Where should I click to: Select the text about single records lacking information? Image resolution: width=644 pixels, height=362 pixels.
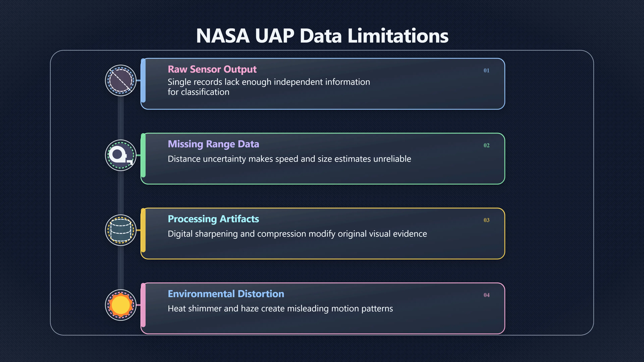coord(269,87)
